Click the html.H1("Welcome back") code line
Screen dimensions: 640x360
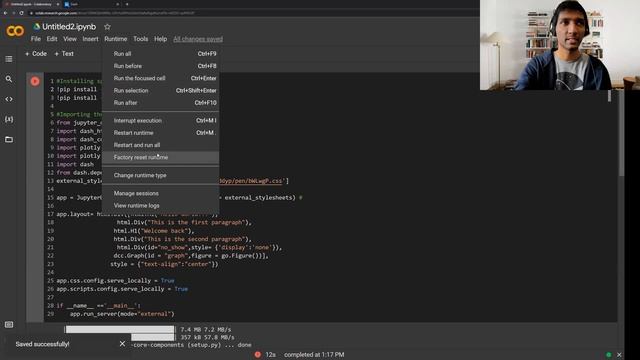(154, 231)
